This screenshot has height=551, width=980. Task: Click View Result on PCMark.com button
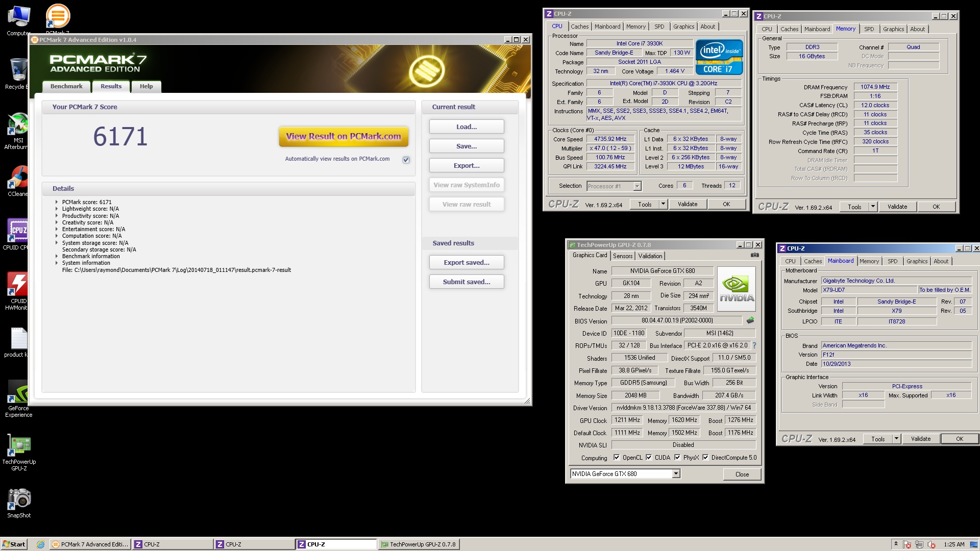[344, 136]
